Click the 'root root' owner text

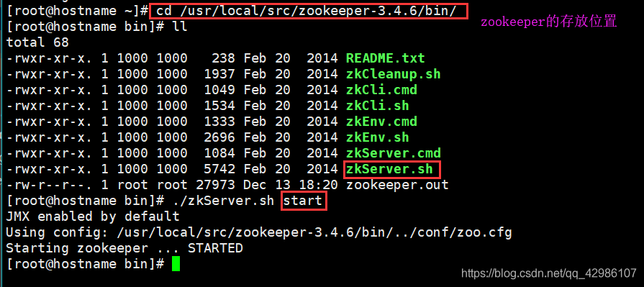[152, 185]
